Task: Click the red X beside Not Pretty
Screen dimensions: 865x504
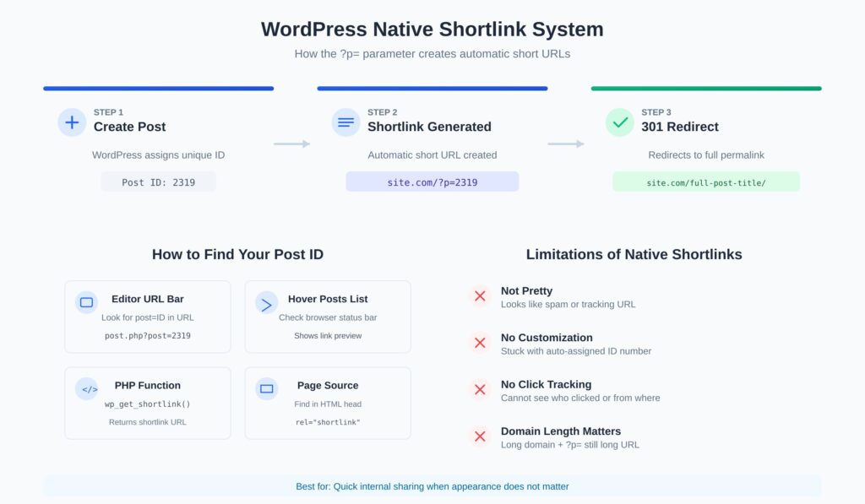Action: click(x=480, y=296)
